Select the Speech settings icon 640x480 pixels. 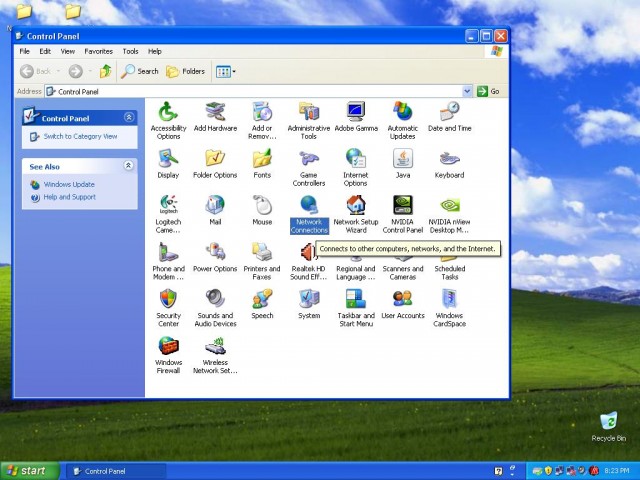[x=262, y=299]
